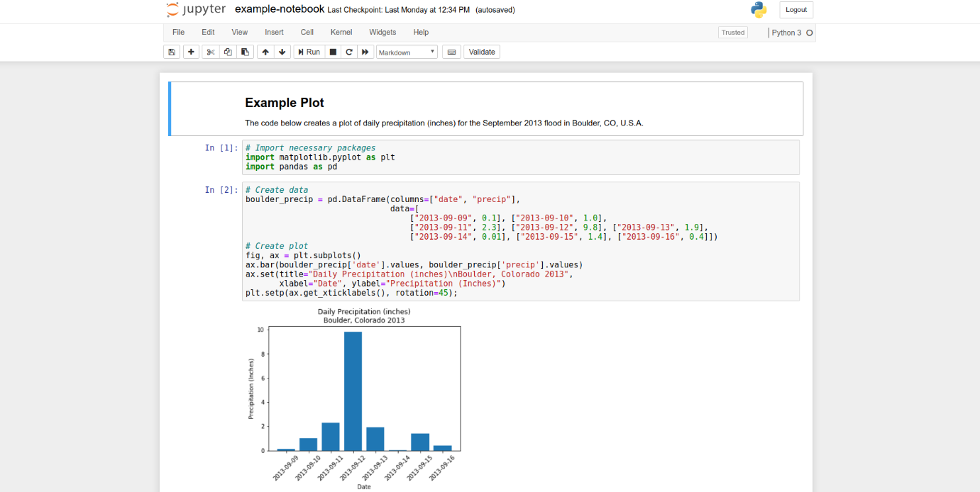Viewport: 980px width, 492px height.
Task: Interrupt the kernel with stop icon
Action: click(333, 52)
